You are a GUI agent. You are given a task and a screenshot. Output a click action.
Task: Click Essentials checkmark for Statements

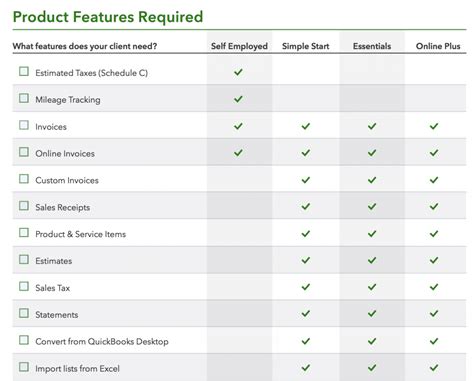pyautogui.click(x=372, y=314)
